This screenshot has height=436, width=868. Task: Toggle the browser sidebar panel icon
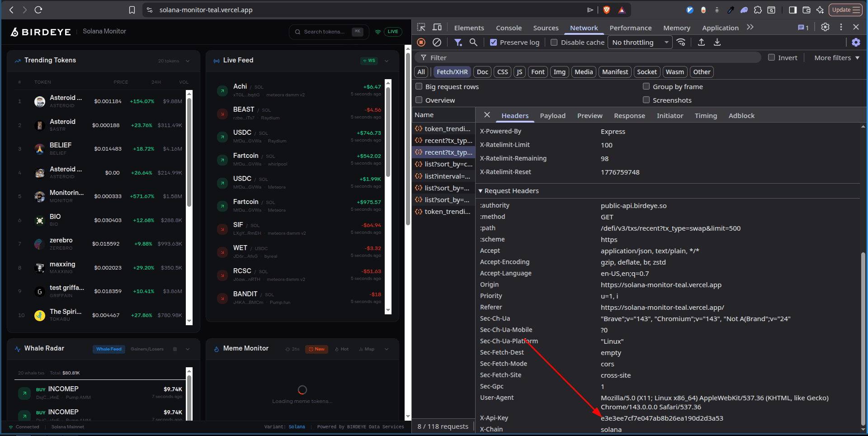[793, 10]
